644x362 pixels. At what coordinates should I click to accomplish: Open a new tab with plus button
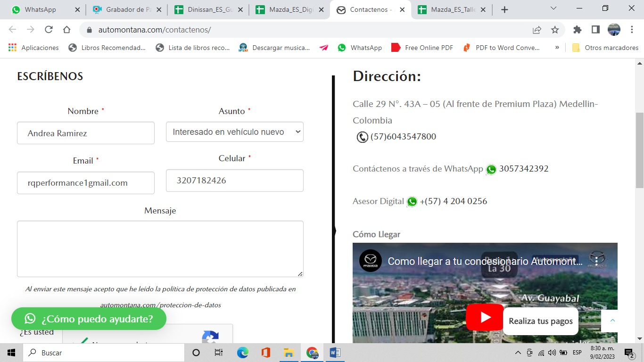point(504,9)
